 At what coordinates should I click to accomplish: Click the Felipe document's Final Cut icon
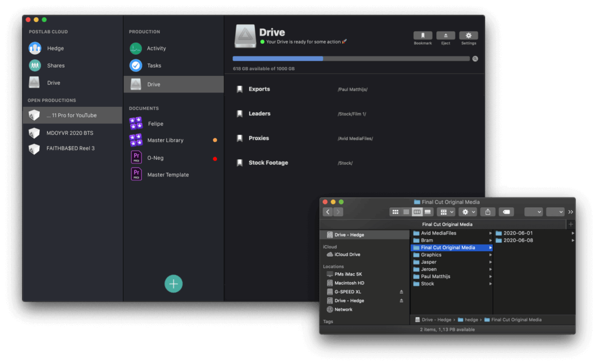136,123
